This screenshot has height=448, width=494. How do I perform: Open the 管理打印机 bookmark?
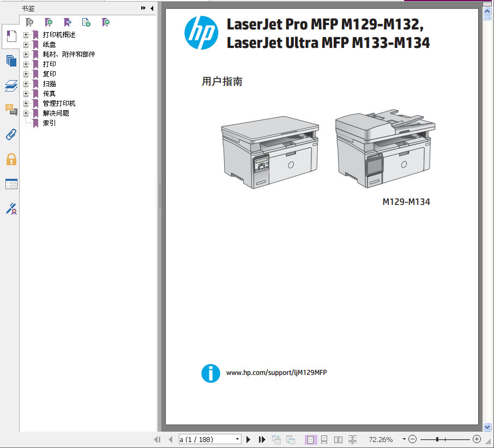click(59, 103)
